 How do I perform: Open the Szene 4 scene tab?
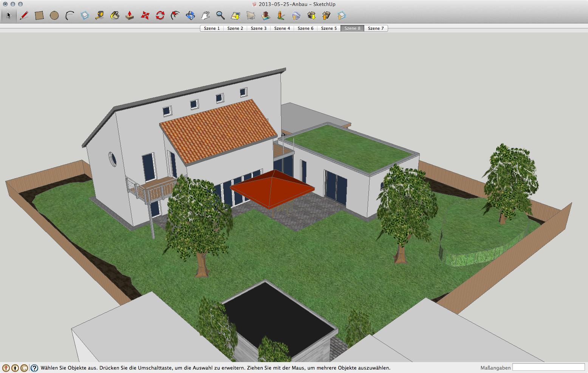point(282,28)
